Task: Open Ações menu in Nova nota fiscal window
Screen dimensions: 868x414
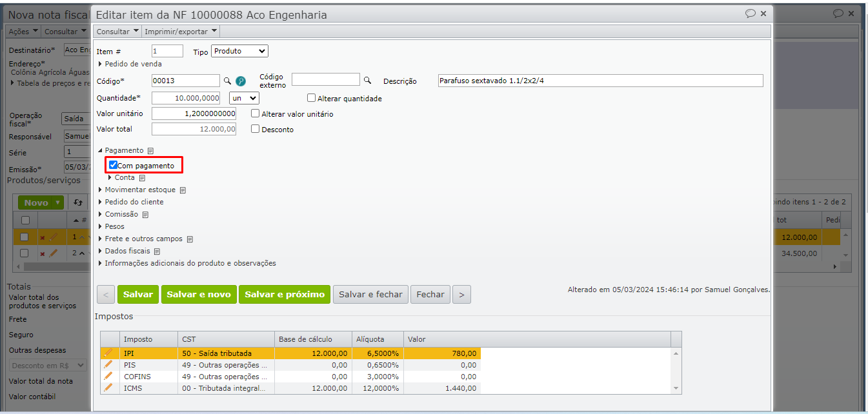Action: [x=23, y=31]
